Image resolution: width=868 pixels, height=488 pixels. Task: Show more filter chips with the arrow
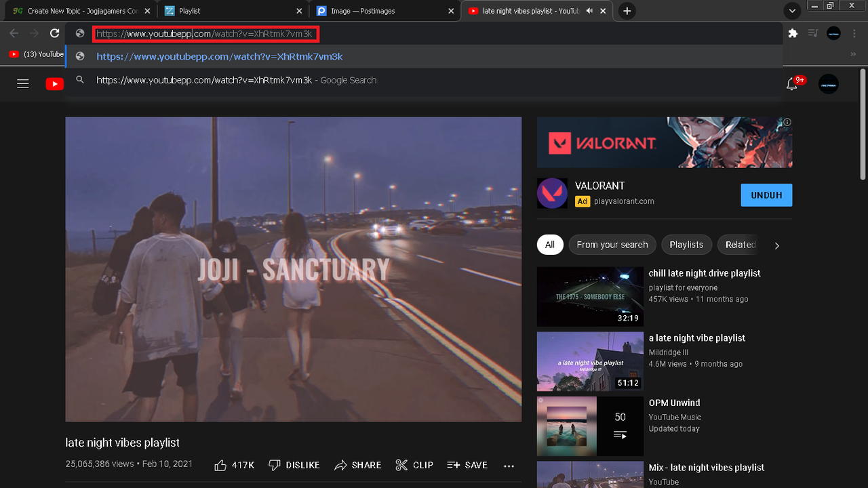(x=777, y=245)
